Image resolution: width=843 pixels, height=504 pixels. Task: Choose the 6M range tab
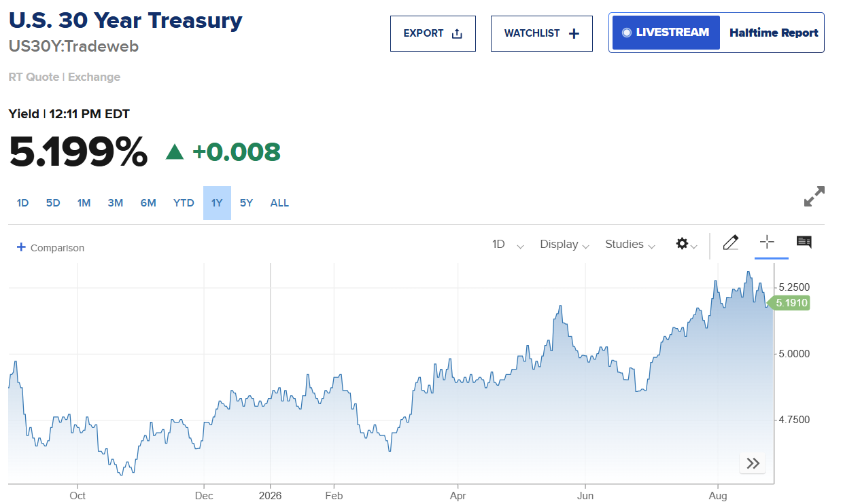pyautogui.click(x=148, y=203)
